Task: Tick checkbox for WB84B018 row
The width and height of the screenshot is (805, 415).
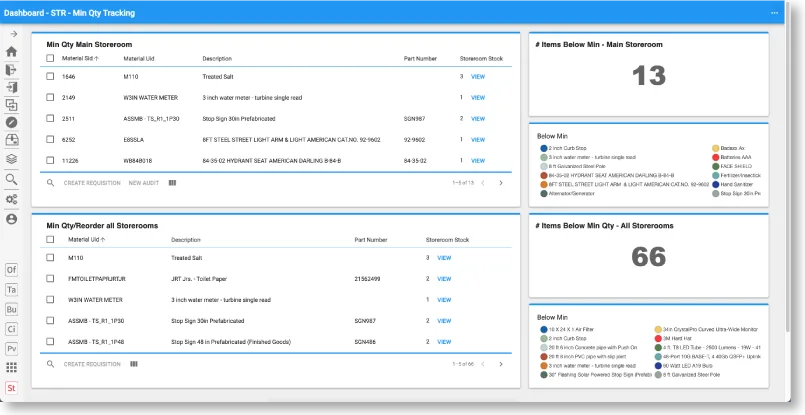Action: [50, 161]
